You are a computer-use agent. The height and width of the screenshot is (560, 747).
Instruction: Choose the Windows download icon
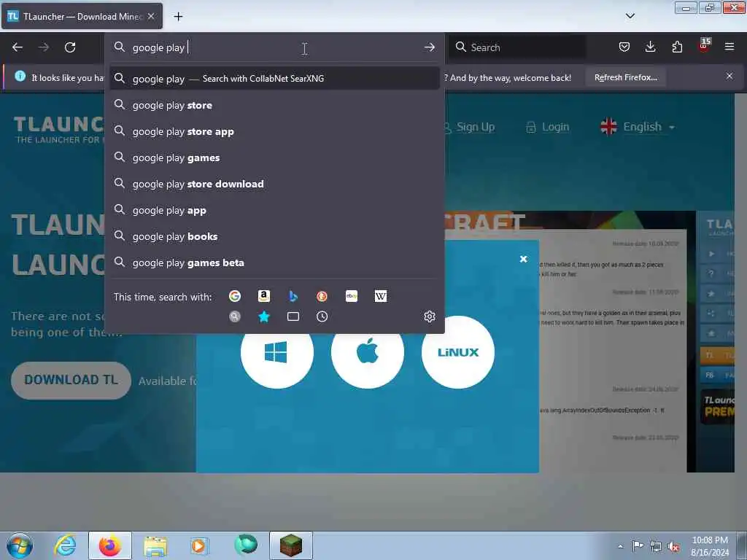[276, 352]
